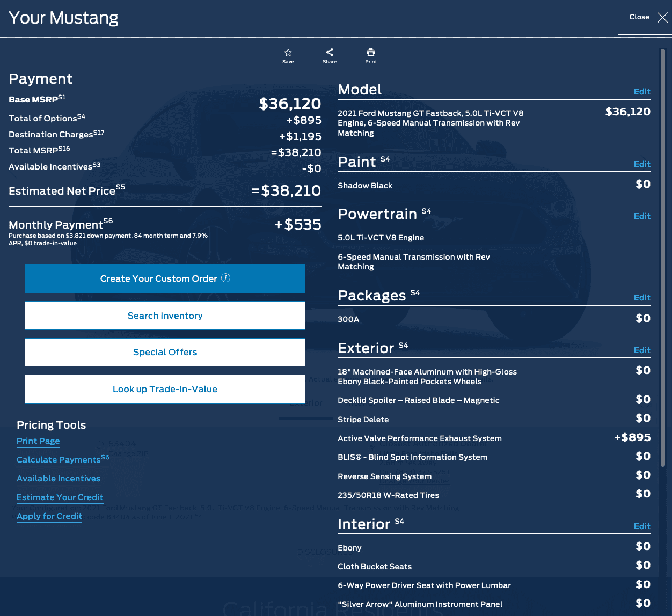Click Active Valve Performance Exhaust System entry
The width and height of the screenshot is (672, 616).
point(420,438)
